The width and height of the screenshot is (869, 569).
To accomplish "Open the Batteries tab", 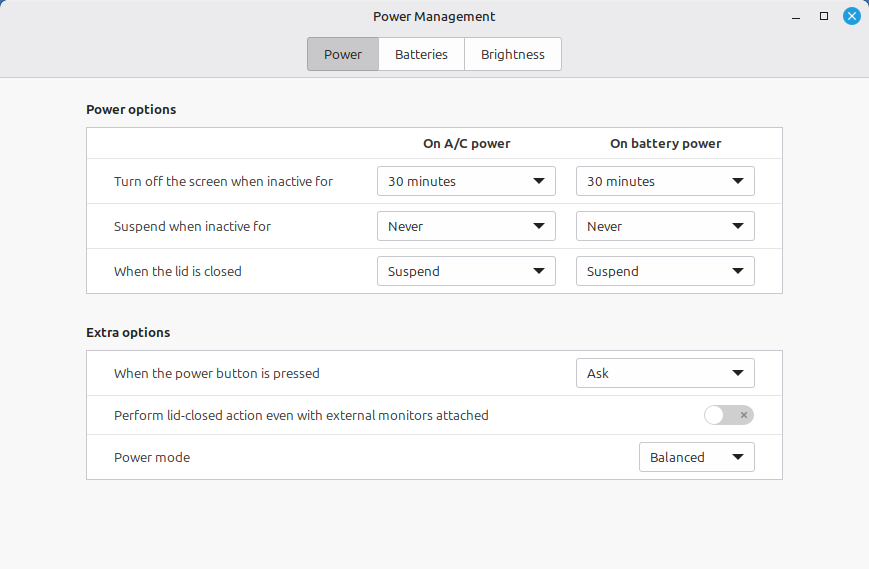I will tap(421, 54).
